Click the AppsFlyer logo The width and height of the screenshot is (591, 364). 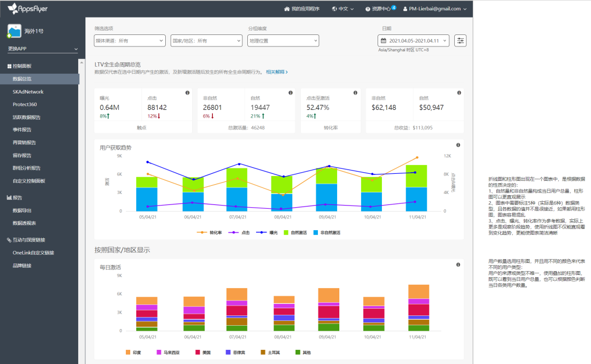coord(26,9)
